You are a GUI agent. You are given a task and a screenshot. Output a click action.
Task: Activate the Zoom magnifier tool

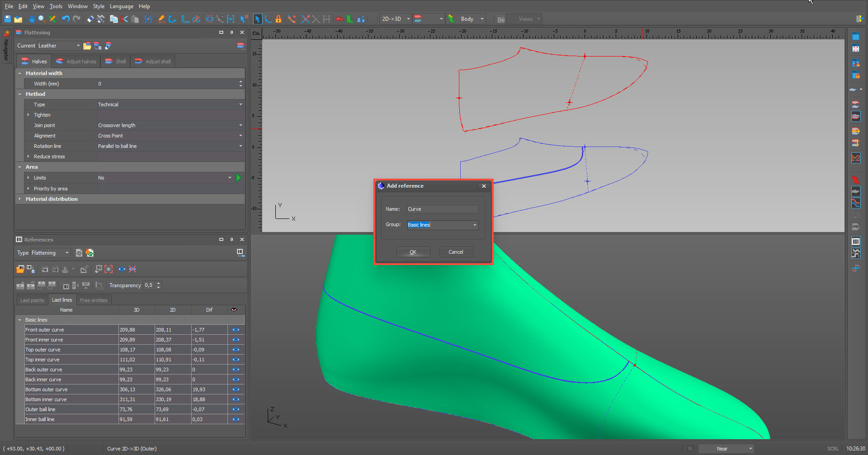coord(42,19)
